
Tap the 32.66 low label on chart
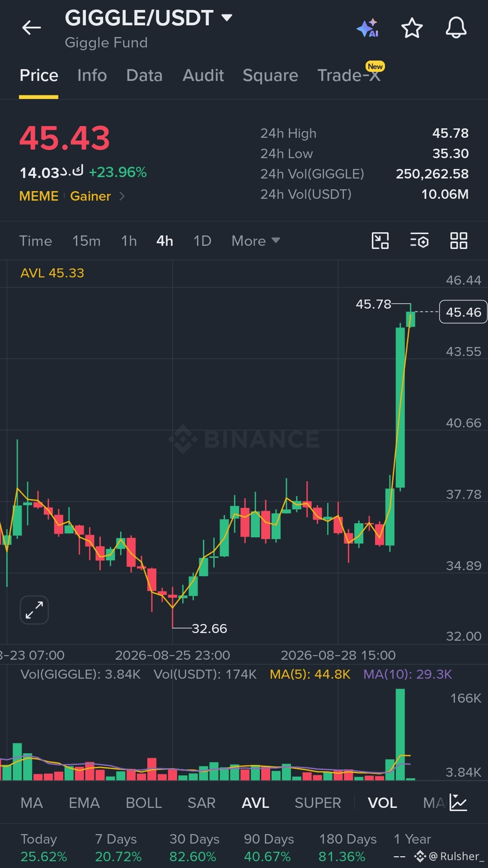(209, 629)
